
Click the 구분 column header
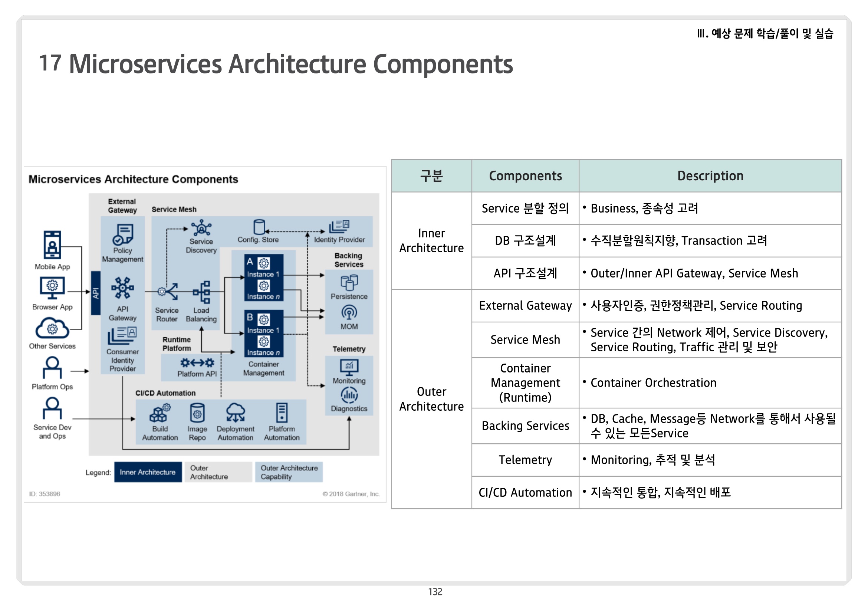coord(431,176)
